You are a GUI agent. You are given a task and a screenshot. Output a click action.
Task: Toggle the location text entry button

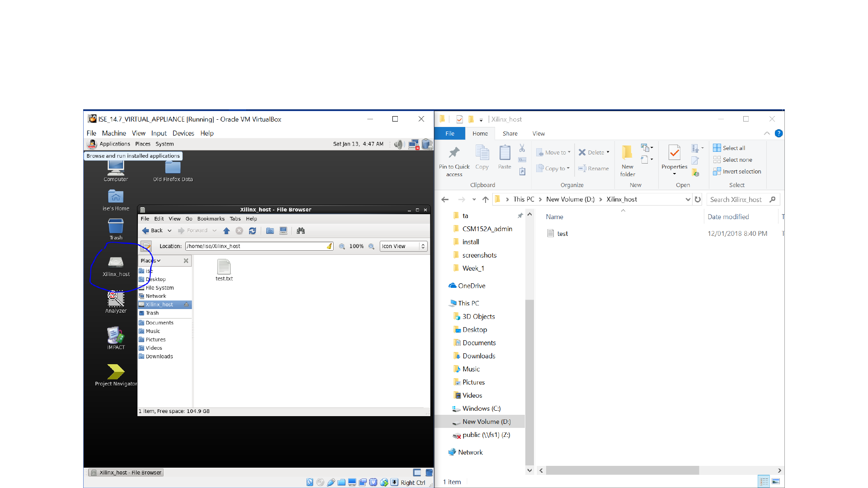[146, 246]
